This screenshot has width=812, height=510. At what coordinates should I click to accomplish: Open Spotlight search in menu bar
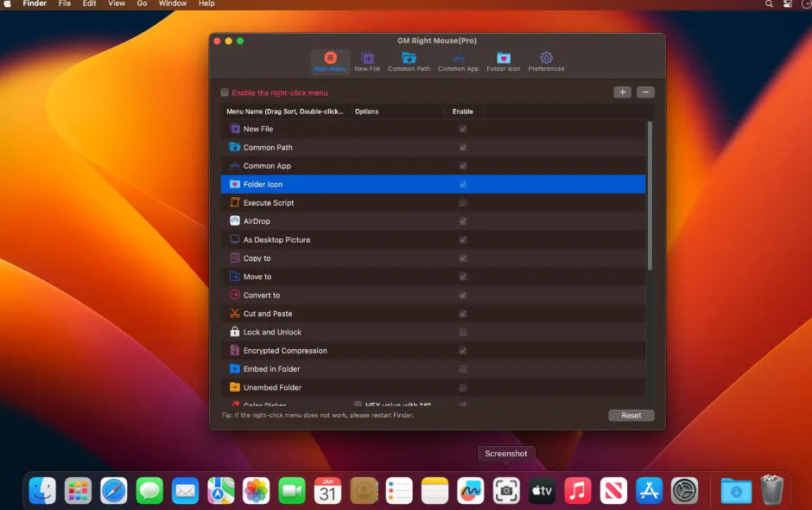tap(769, 3)
